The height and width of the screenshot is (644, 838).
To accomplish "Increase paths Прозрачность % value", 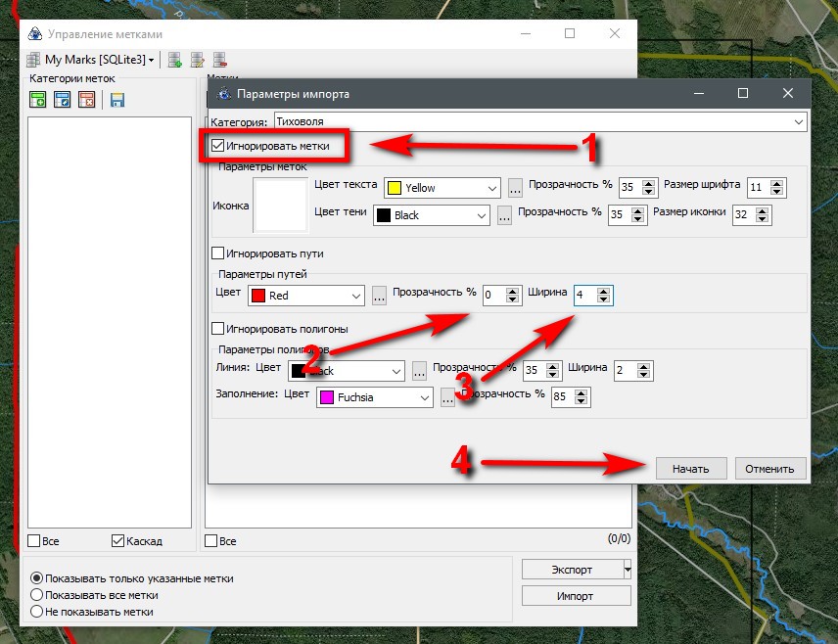I will pos(512,292).
